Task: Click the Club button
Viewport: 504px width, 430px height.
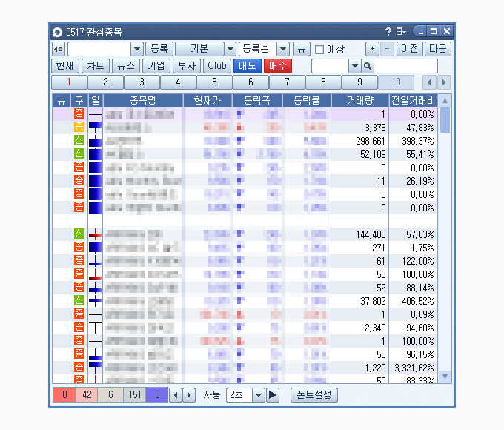Action: 217,66
